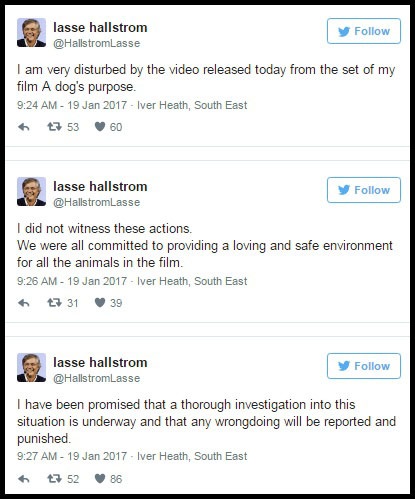Open 9:27 AM - 19 Jan 2017 timestamp
Screen dimensions: 415x499
[72, 456]
